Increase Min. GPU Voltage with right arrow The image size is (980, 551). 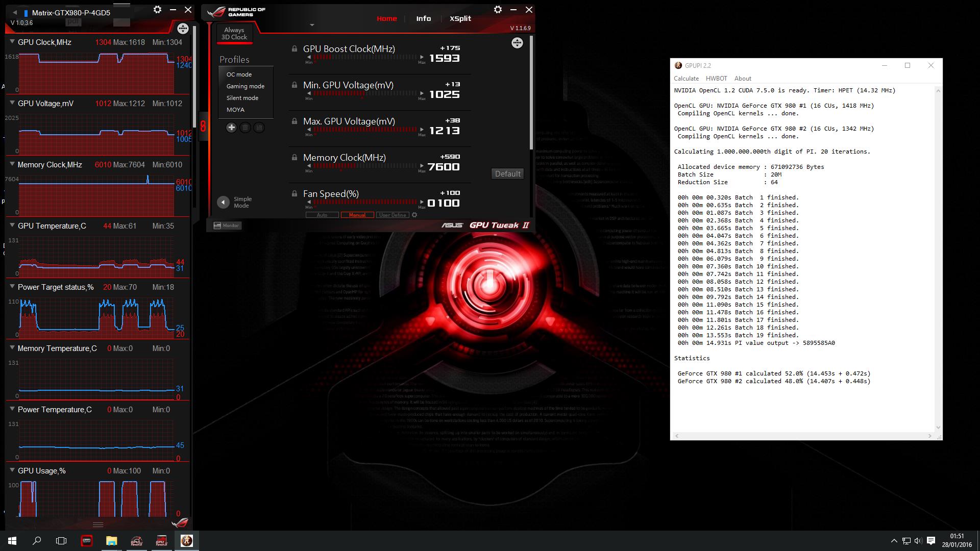[422, 93]
